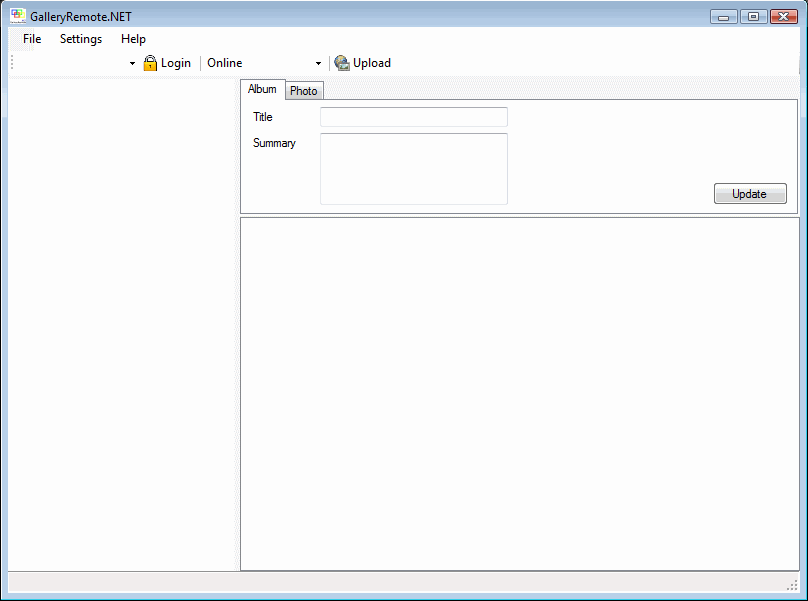
Task: Open the File menu
Action: point(32,39)
